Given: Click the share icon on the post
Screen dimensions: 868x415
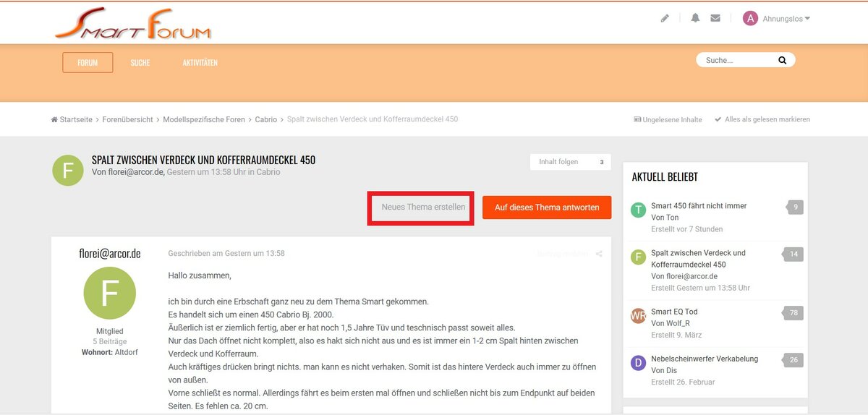Looking at the screenshot, I should pyautogui.click(x=599, y=254).
